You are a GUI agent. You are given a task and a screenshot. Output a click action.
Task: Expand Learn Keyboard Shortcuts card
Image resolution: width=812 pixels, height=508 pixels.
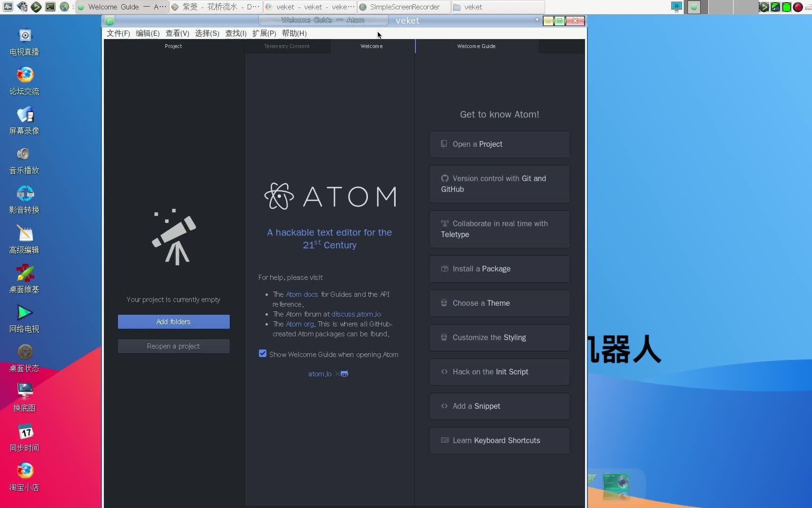point(500,441)
